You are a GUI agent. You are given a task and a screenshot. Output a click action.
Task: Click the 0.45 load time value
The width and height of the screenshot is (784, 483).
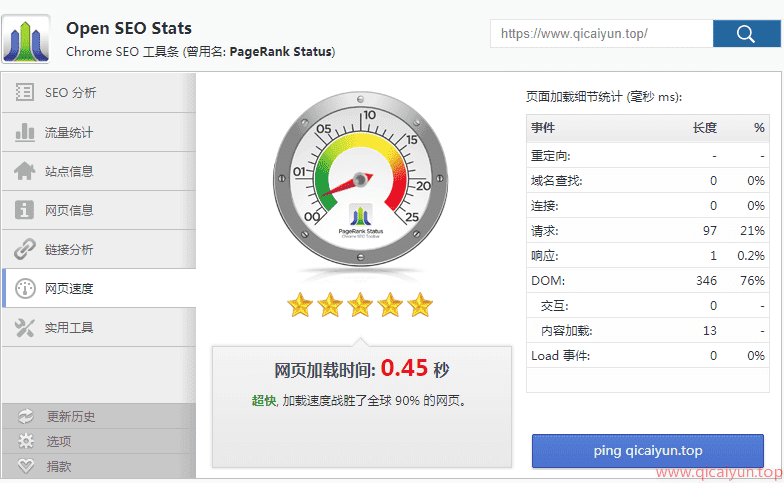pos(404,368)
